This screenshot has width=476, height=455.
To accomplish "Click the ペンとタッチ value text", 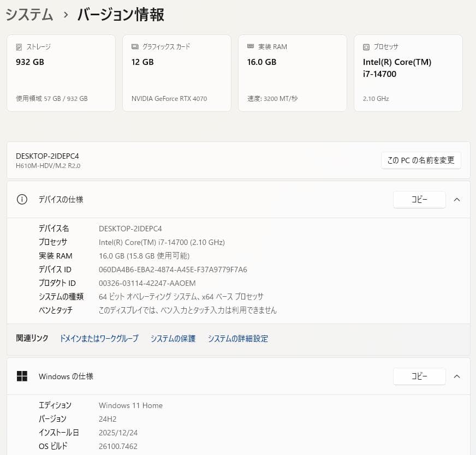I will (188, 310).
